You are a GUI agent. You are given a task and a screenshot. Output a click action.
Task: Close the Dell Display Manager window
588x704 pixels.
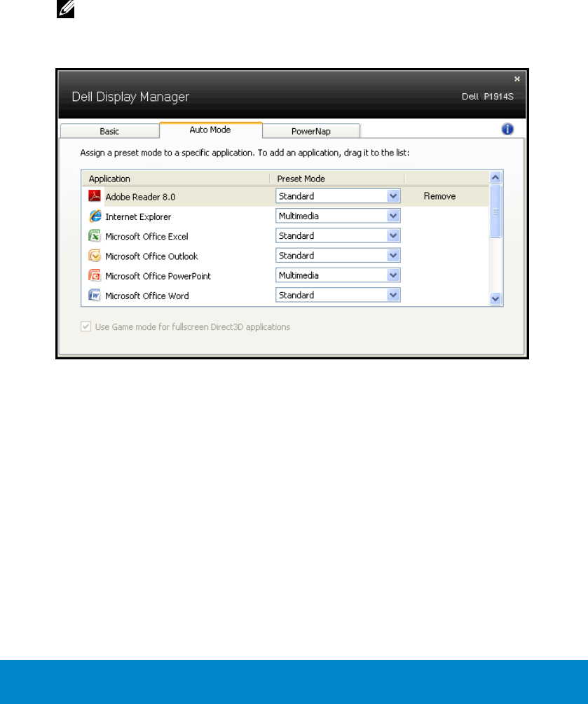517,79
